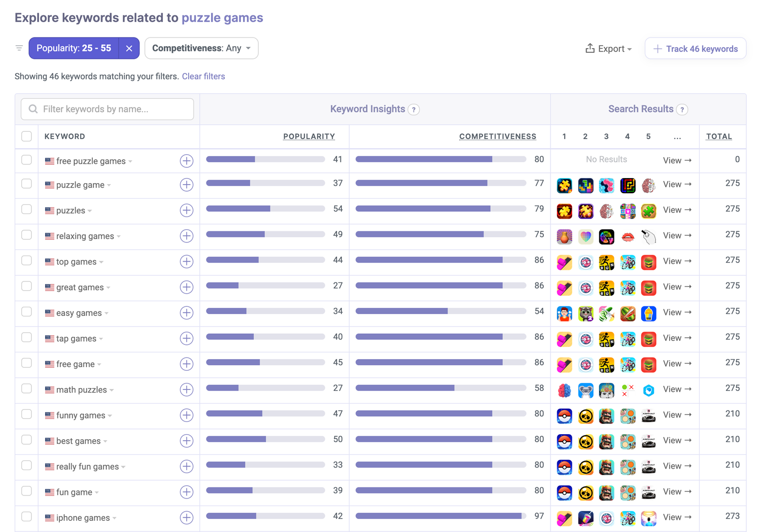Click the first app icon thumbnail for relaxing games
The image size is (761, 532).
[x=564, y=236]
